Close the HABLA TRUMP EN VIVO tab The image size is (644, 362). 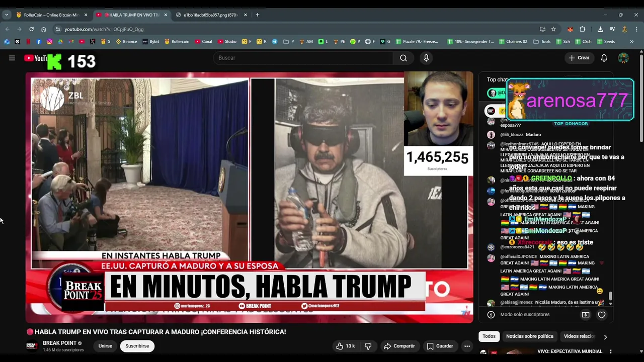tap(166, 15)
